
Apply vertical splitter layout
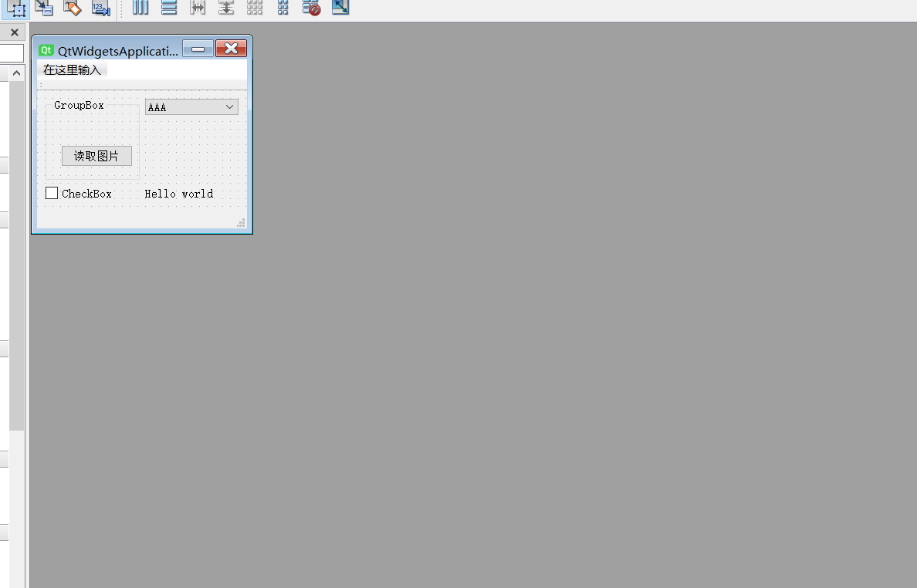click(x=225, y=8)
